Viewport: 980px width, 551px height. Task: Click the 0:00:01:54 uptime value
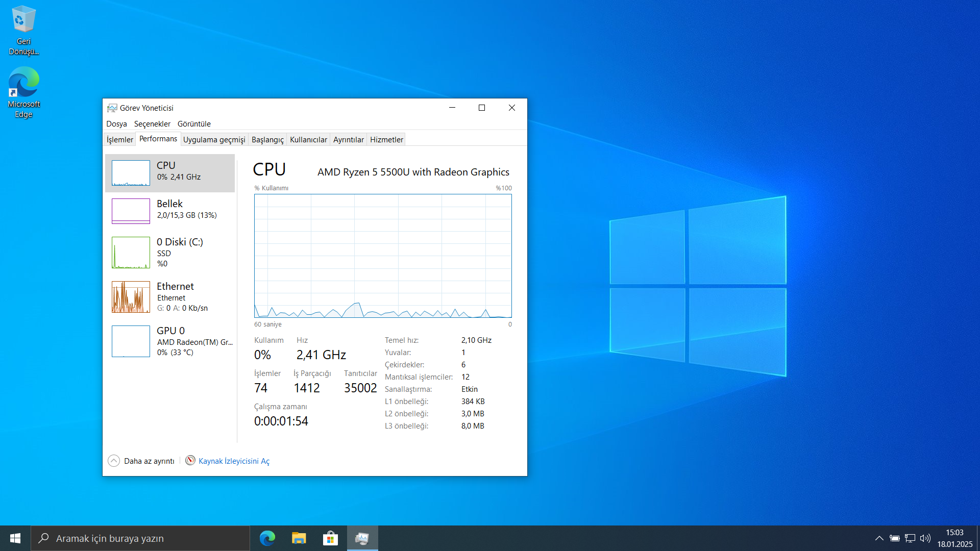tap(281, 421)
